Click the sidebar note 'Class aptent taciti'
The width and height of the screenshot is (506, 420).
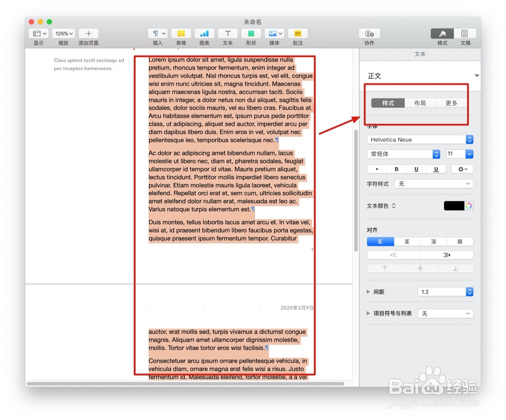[x=89, y=64]
